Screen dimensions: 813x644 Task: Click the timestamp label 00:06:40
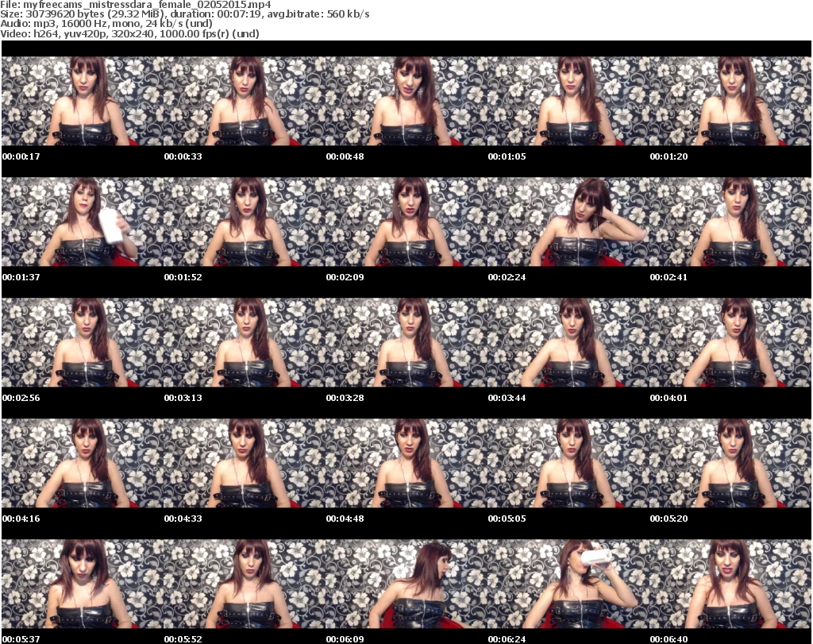point(669,639)
